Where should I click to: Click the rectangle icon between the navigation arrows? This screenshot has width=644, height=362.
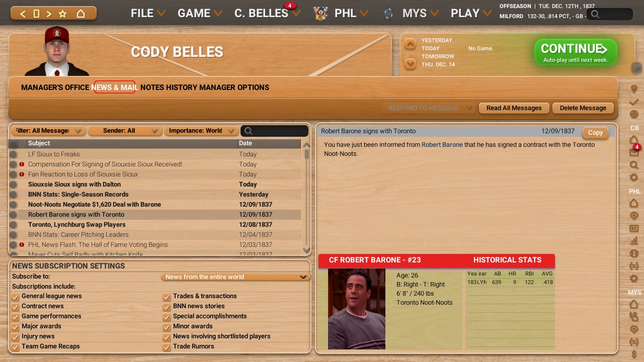click(x=36, y=14)
